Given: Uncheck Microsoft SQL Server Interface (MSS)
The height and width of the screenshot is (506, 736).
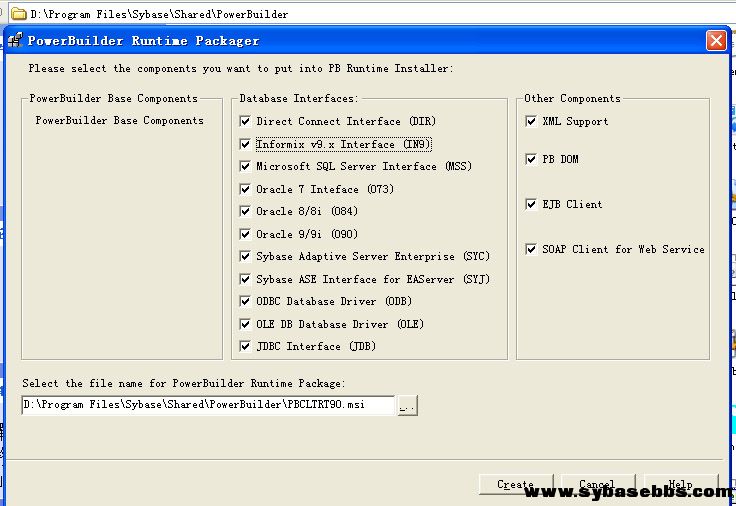Looking at the screenshot, I should [x=245, y=166].
